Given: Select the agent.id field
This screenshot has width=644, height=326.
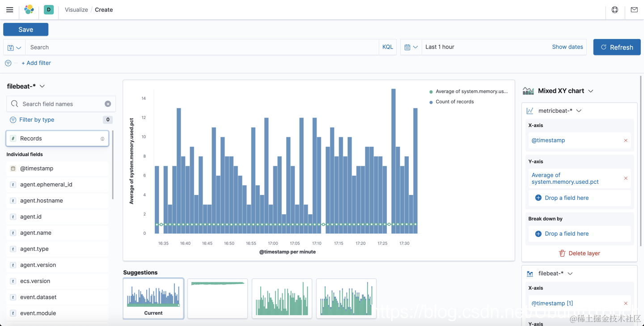Looking at the screenshot, I should (57, 217).
